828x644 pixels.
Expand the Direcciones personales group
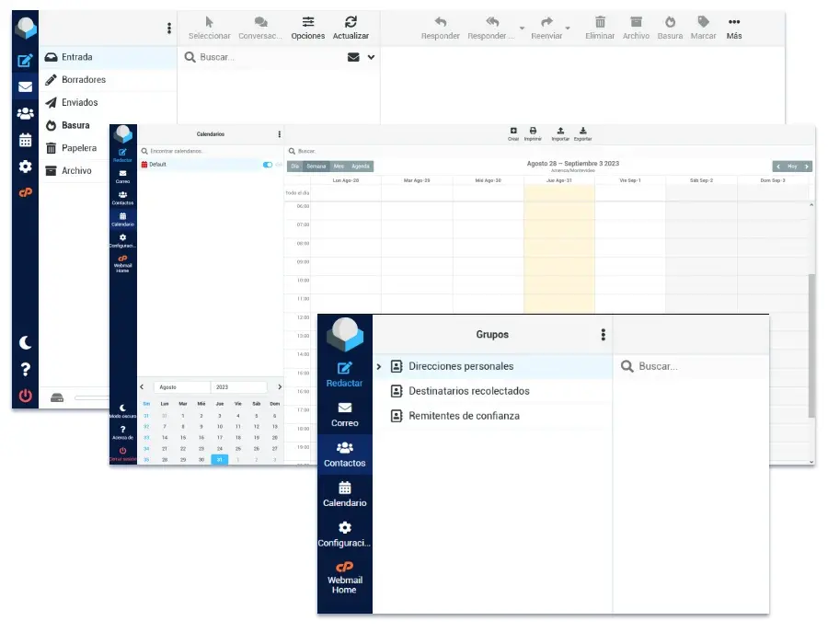point(379,366)
